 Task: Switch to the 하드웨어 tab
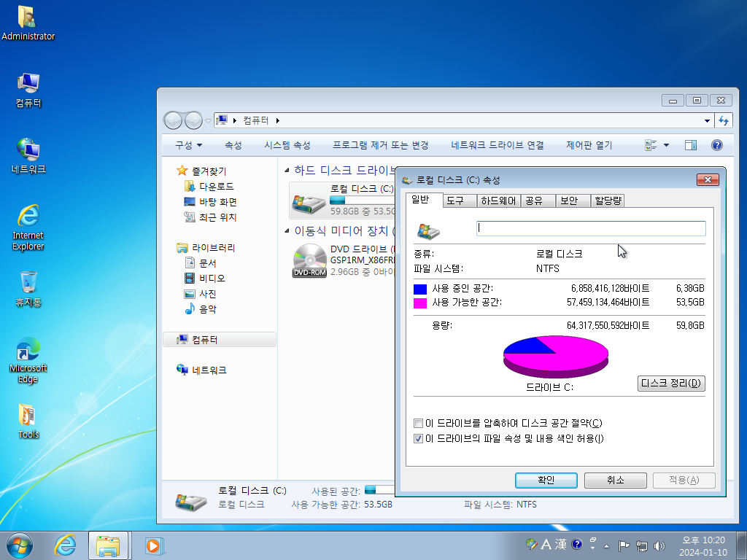[x=498, y=201]
